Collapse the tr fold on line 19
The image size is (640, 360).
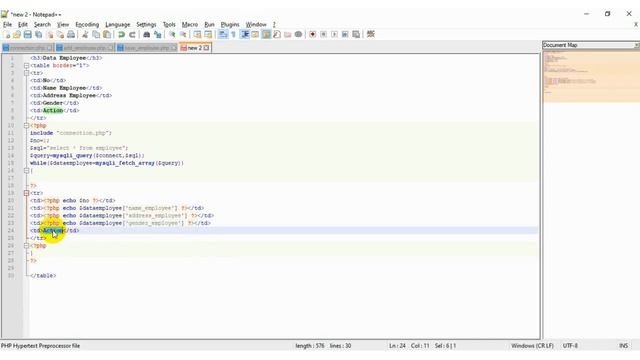[27, 193]
